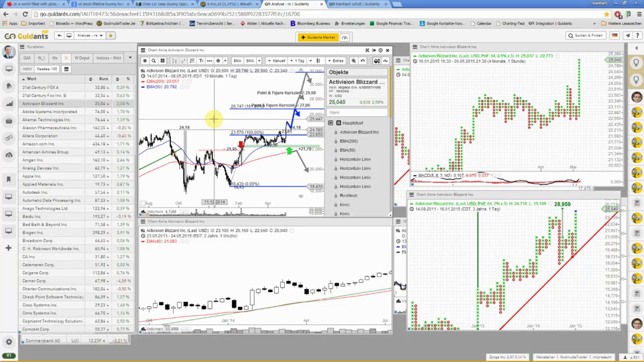Click the indicator pulse icon in chart toolbar
Screen dimensions: 644x362
(386, 61)
